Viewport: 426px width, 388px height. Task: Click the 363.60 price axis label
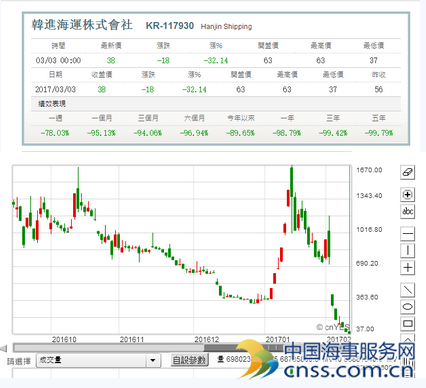coord(367,297)
